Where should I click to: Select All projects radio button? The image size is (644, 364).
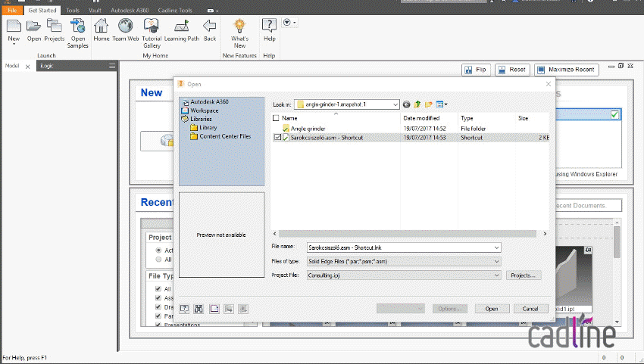[158, 260]
